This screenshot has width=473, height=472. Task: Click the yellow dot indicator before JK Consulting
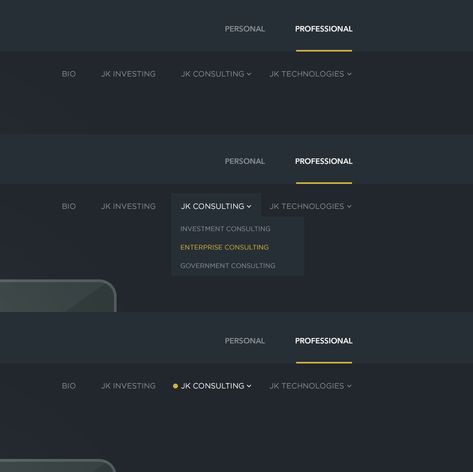(175, 386)
